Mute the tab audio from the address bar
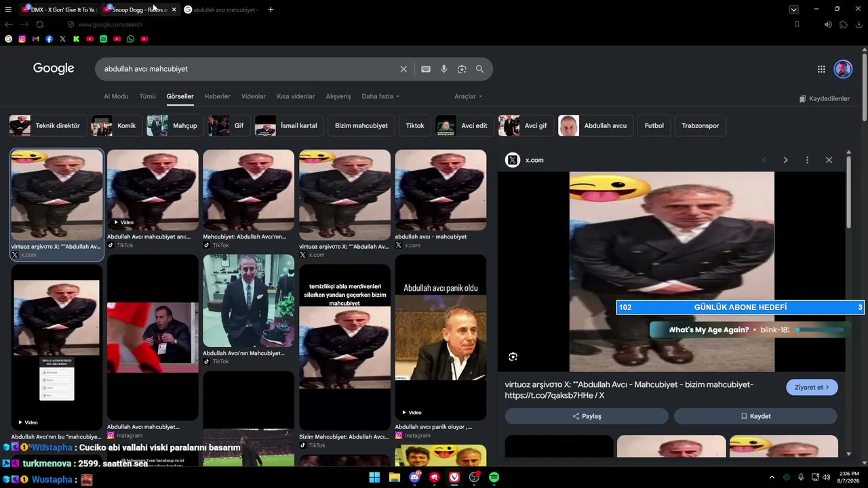 coord(828,24)
